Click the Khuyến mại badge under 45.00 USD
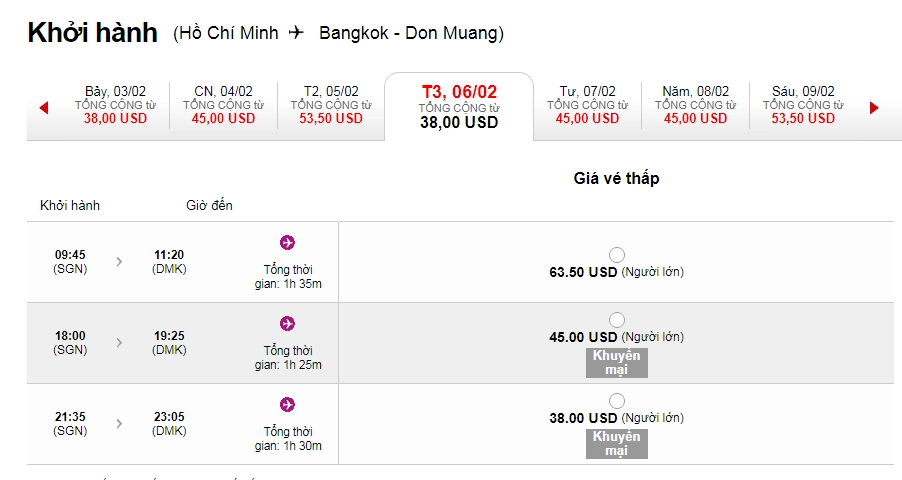This screenshot has width=902, height=480. [617, 363]
